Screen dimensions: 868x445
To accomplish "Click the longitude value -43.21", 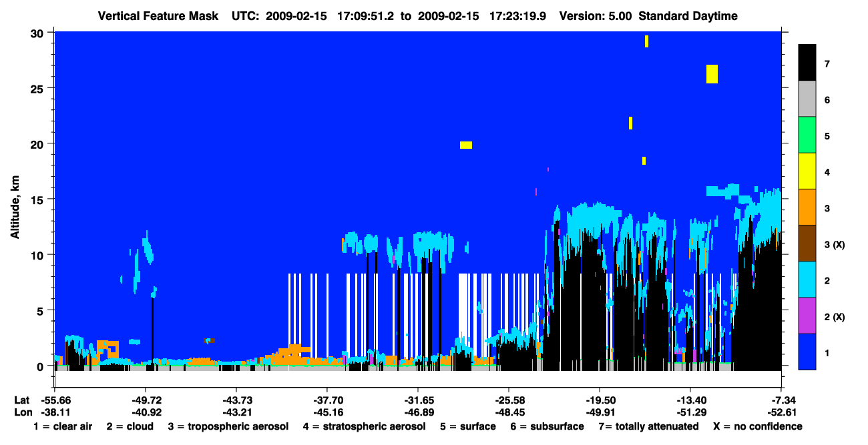I will pyautogui.click(x=236, y=412).
